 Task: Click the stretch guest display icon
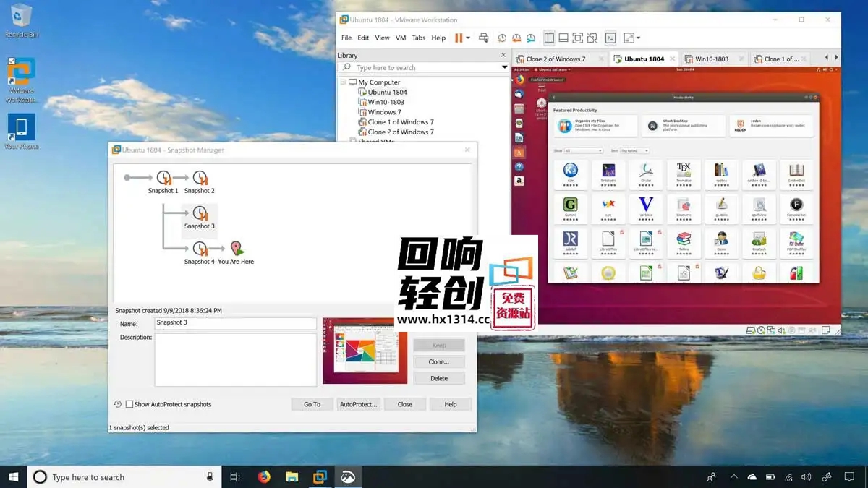pos(628,38)
